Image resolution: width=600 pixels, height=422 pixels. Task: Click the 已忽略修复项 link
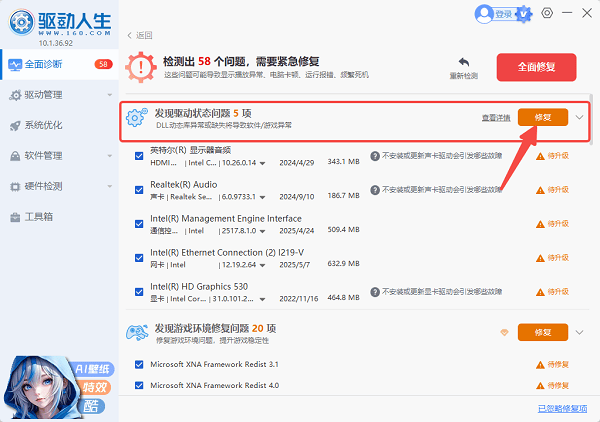click(564, 408)
